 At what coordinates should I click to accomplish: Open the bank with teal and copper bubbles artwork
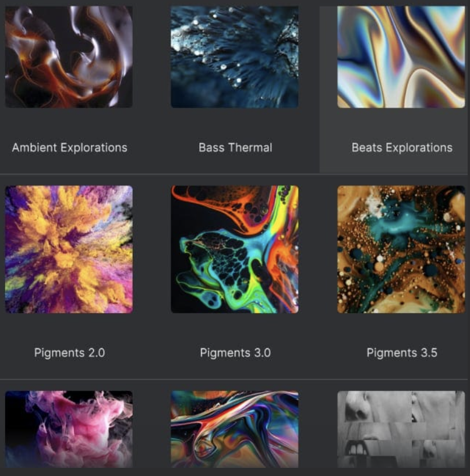401,249
